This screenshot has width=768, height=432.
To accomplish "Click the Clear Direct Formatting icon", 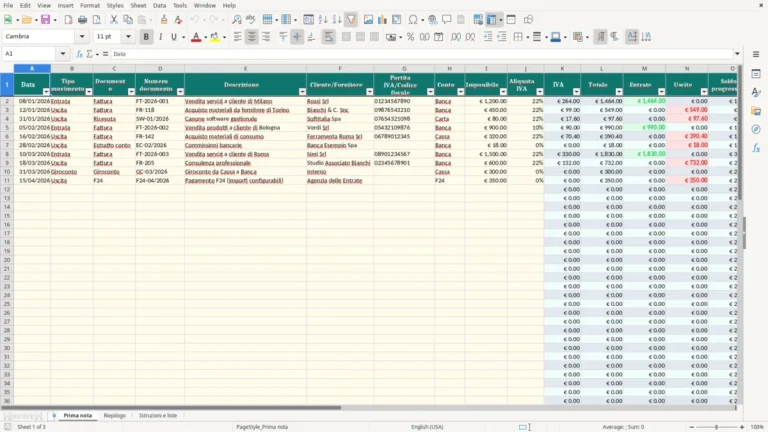I will point(178,20).
